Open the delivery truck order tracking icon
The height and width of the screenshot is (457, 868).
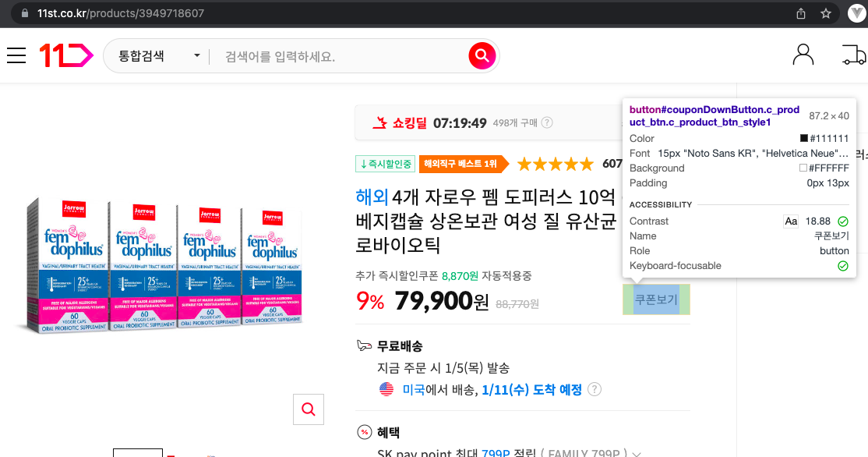coord(854,55)
